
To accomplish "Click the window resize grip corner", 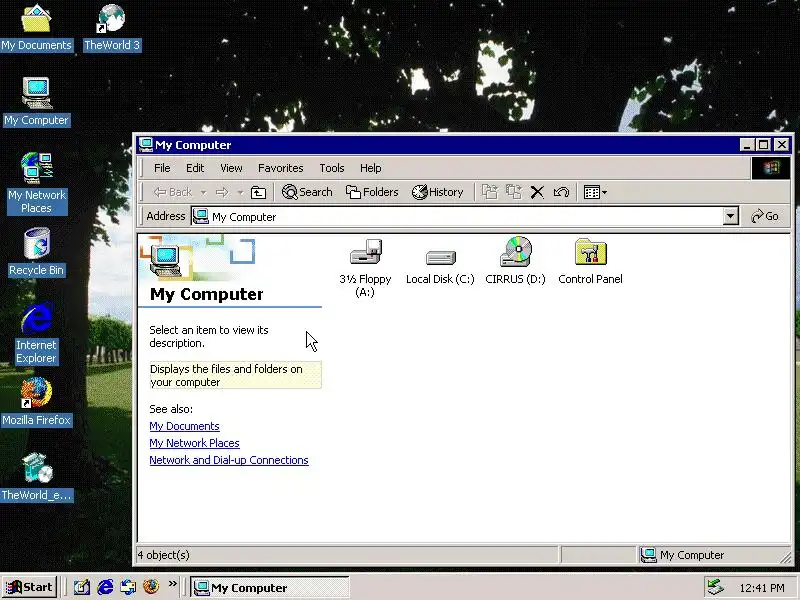I will point(785,558).
